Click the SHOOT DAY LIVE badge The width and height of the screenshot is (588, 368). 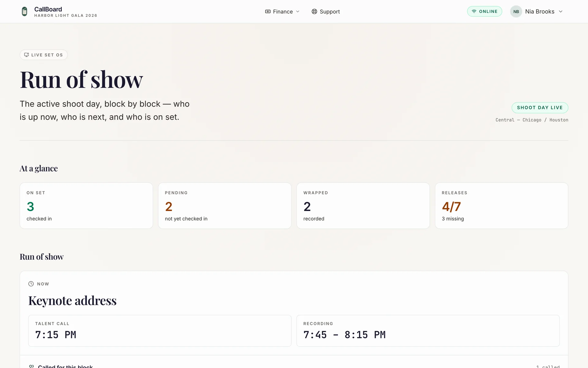click(x=540, y=108)
